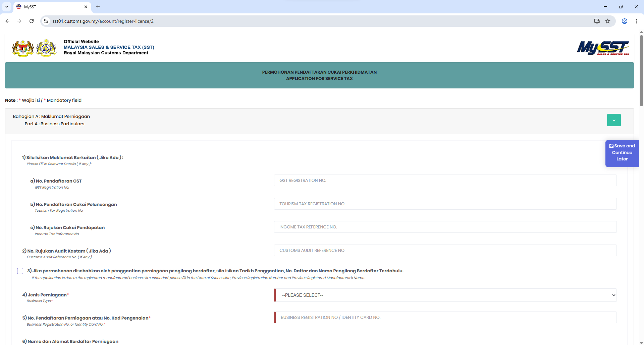The width and height of the screenshot is (644, 345).
Task: Click the browser back arrow icon
Action: [x=7, y=21]
